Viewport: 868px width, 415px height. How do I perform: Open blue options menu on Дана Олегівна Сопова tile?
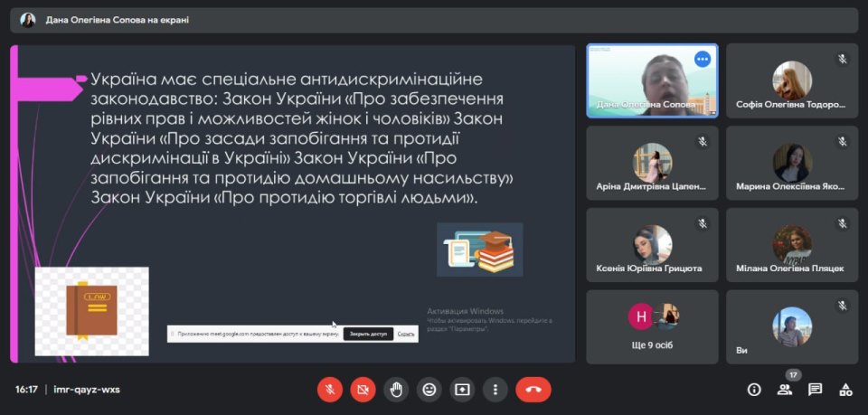tap(703, 59)
